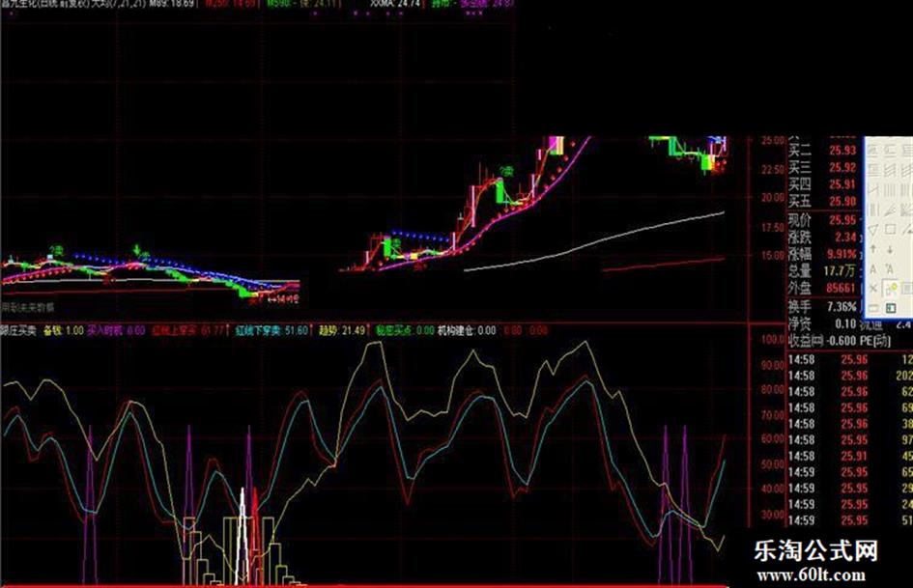Click the 买五 price 25.90
Screen dimensions: 913x588
[x=842, y=202]
